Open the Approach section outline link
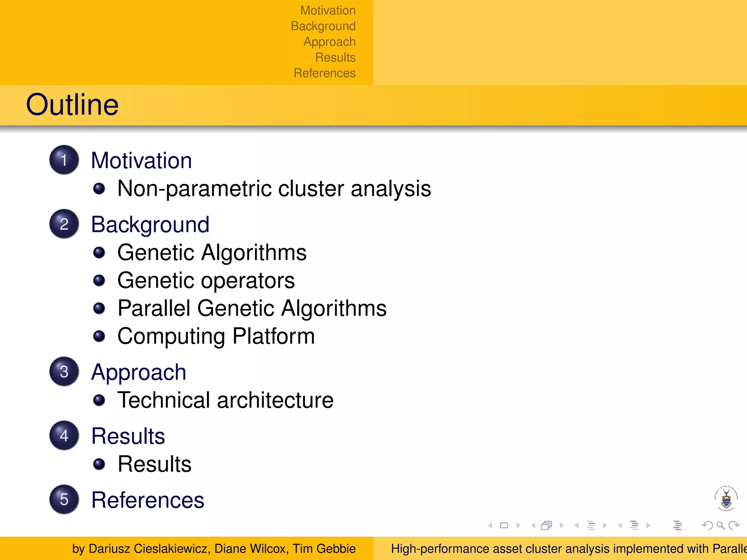 click(139, 372)
